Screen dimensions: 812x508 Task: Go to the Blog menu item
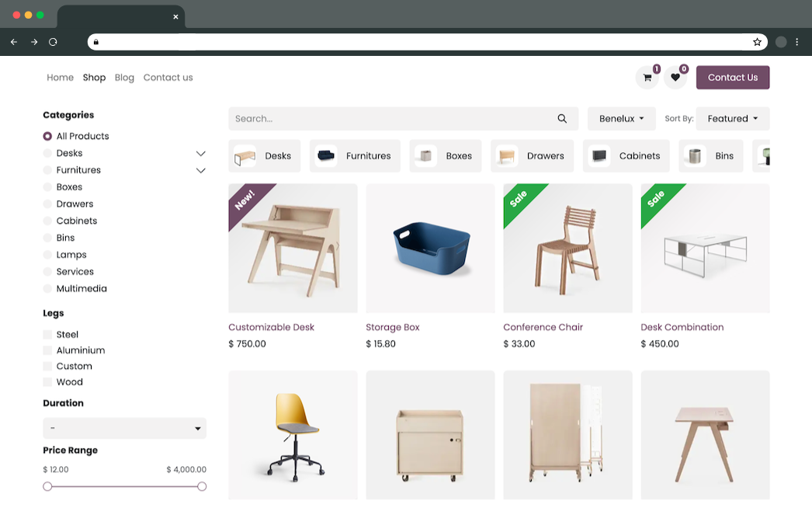point(124,78)
